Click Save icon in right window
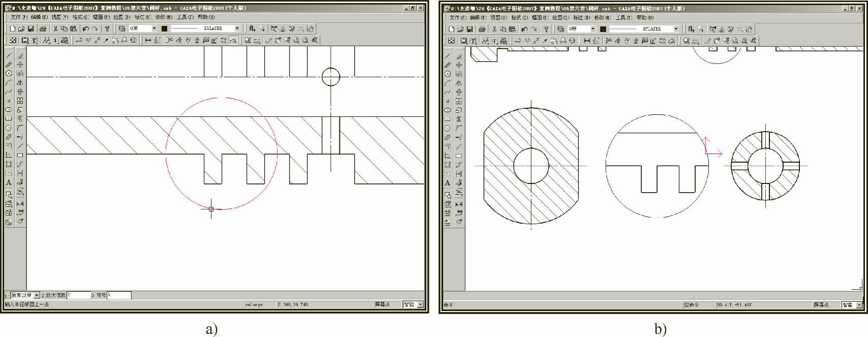This screenshot has height=337, width=868. pos(470,29)
